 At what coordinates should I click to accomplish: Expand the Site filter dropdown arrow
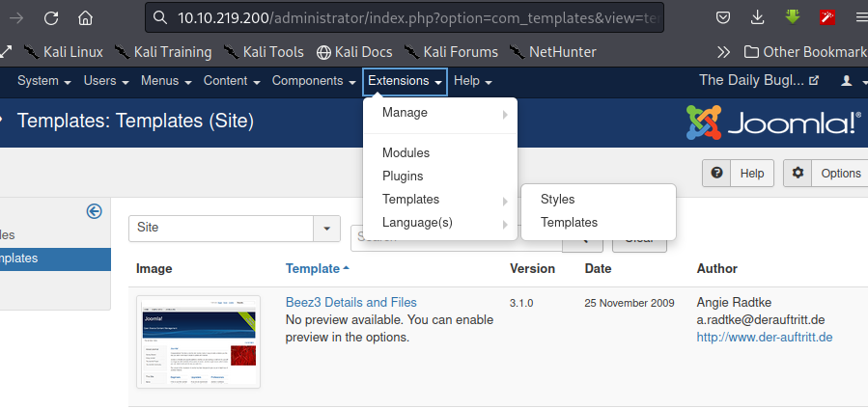(x=326, y=229)
